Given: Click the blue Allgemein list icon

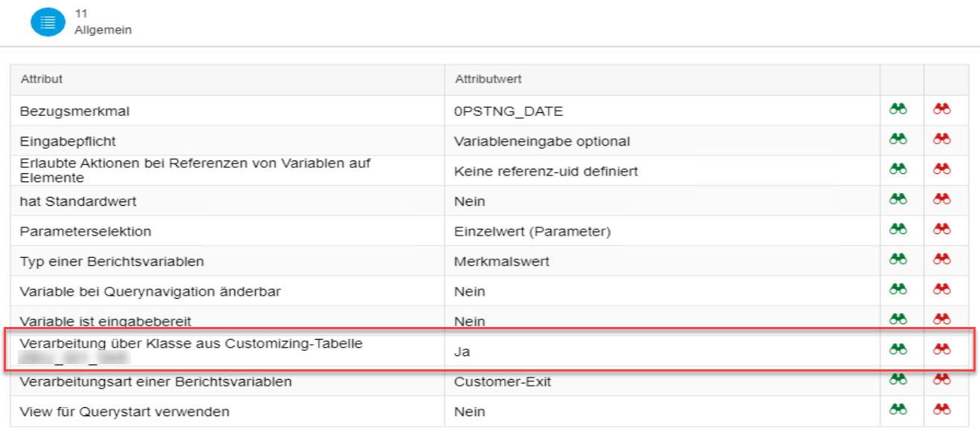Looking at the screenshot, I should point(47,23).
